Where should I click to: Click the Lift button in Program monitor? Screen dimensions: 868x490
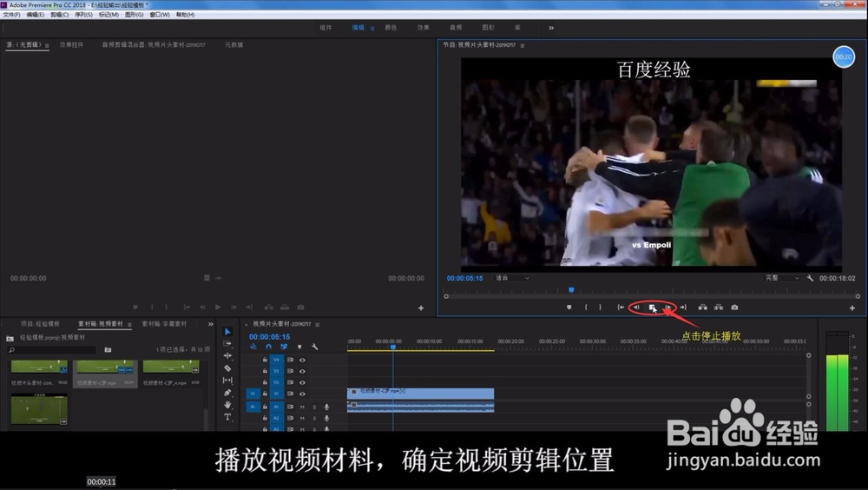[702, 307]
